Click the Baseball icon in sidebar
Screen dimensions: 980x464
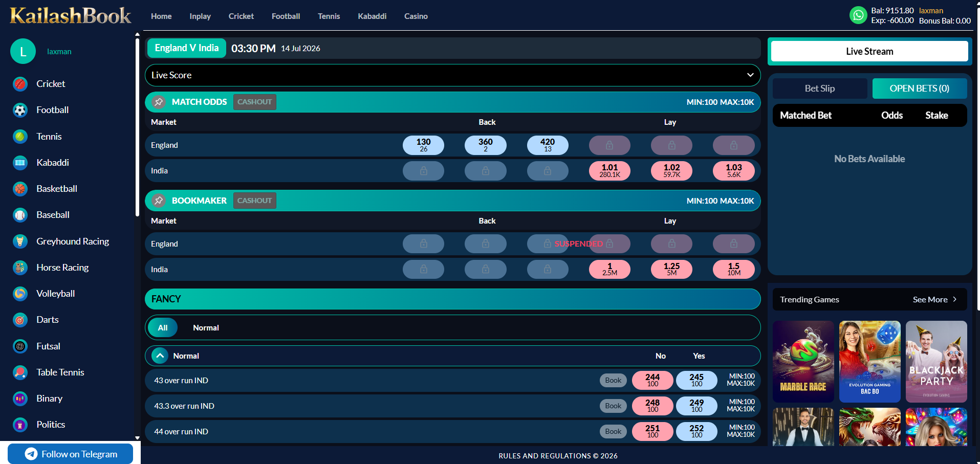[x=20, y=215]
